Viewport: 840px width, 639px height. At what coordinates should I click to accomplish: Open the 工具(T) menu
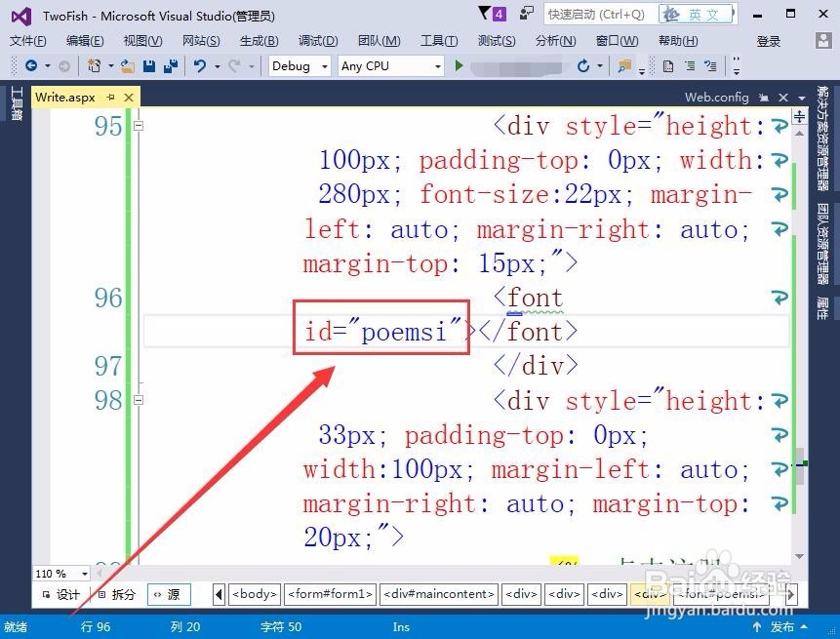(439, 41)
